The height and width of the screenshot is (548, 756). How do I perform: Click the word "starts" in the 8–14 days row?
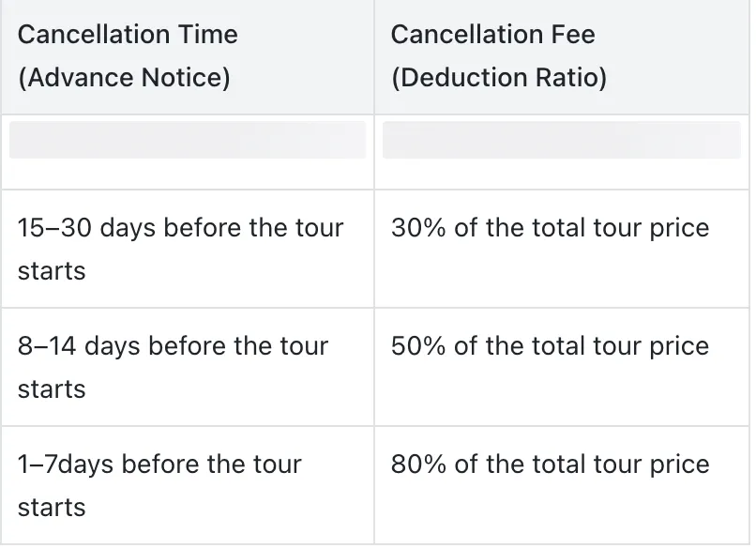coord(52,389)
